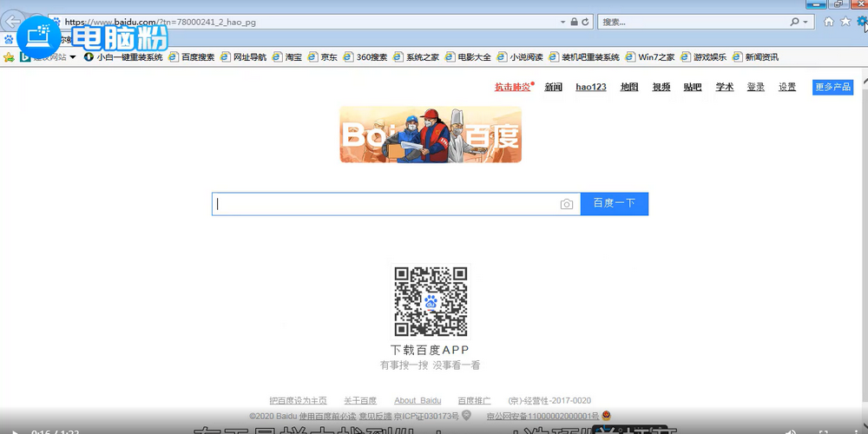The height and width of the screenshot is (434, 868).
Task: Click the Baidu paw tab icon
Action: (x=9, y=39)
